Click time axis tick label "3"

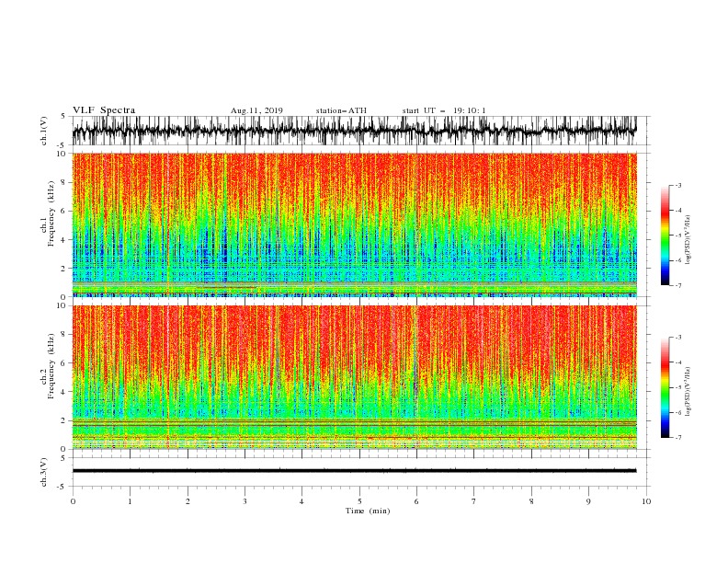pyautogui.click(x=245, y=501)
